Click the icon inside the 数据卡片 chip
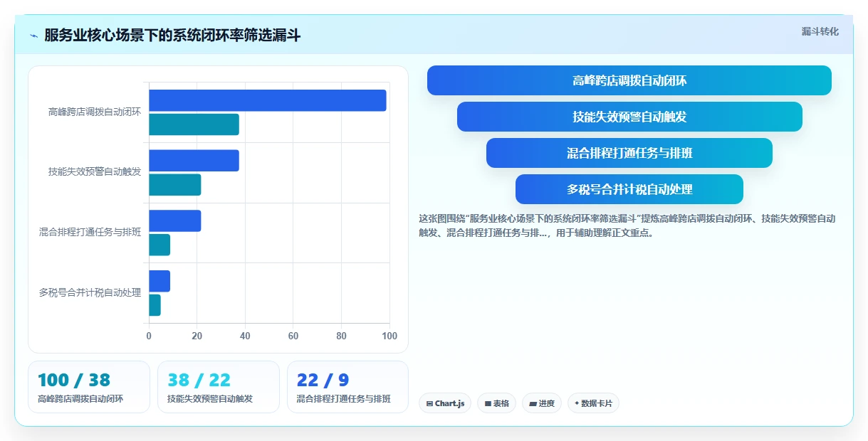Screen dimensions: 868x441 tap(577, 403)
